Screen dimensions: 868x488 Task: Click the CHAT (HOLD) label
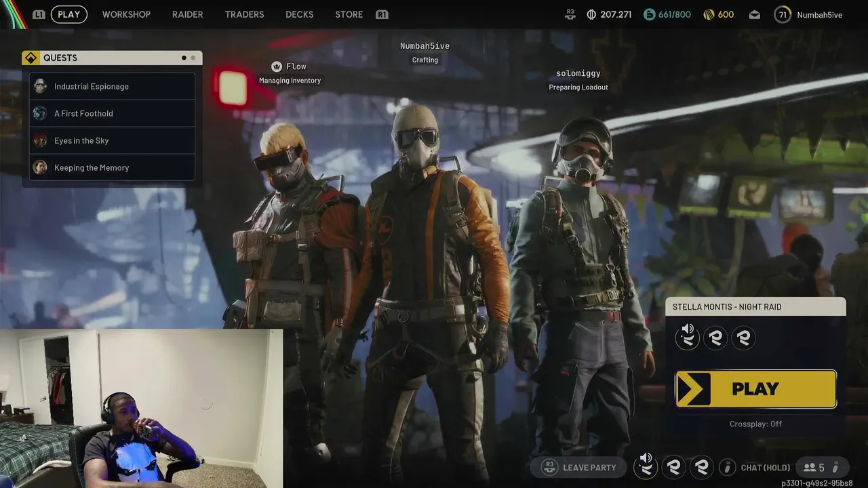(766, 468)
